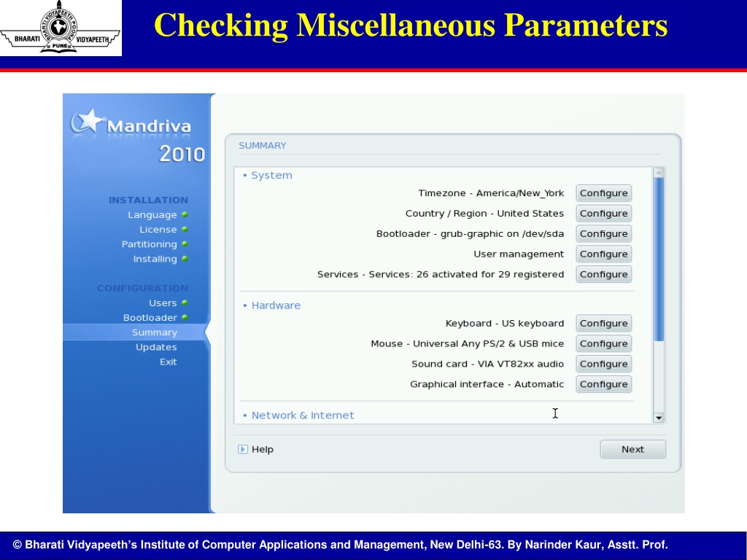Configure the Graphical interface setting
Viewport: 747px width, 560px height.
tap(603, 384)
